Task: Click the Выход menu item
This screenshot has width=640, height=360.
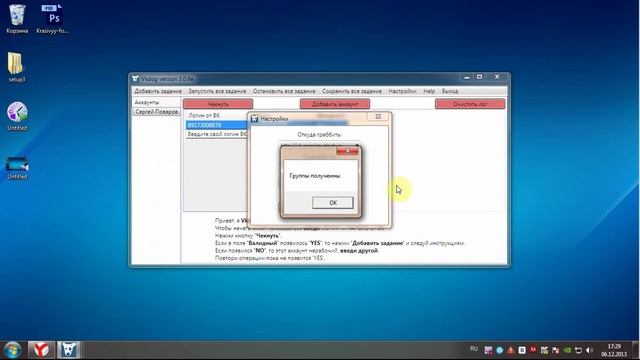Action: point(450,91)
